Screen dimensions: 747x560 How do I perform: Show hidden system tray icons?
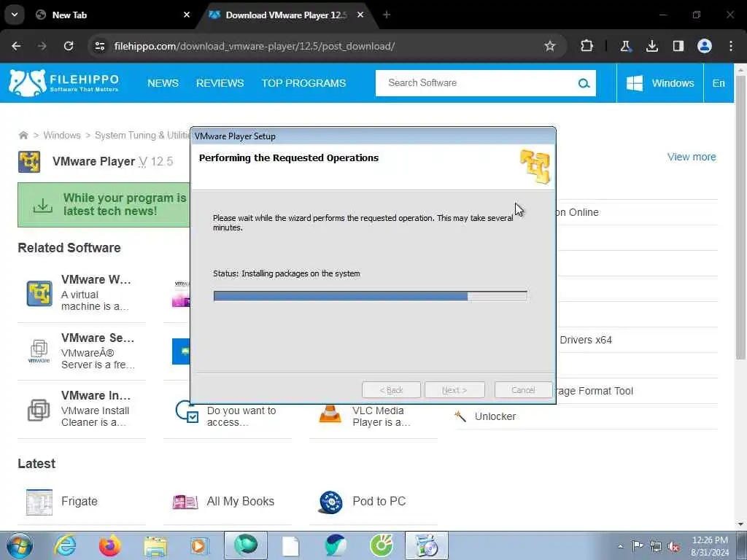[620, 547]
